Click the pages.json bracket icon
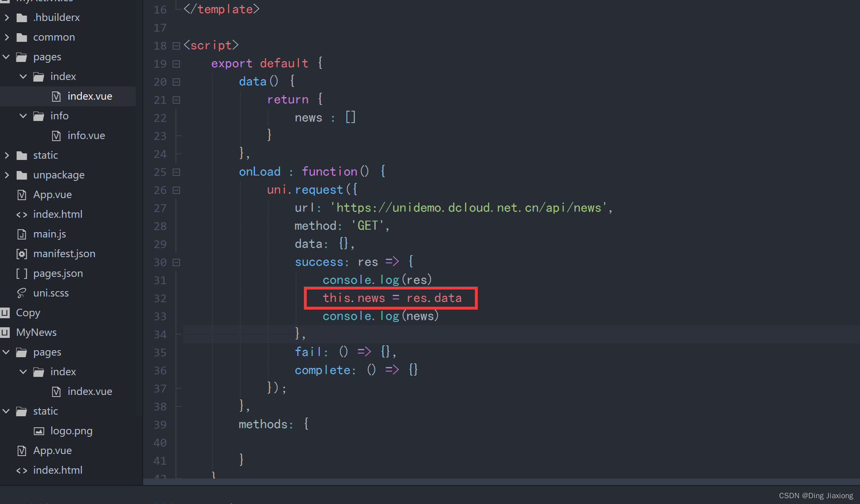 (22, 274)
